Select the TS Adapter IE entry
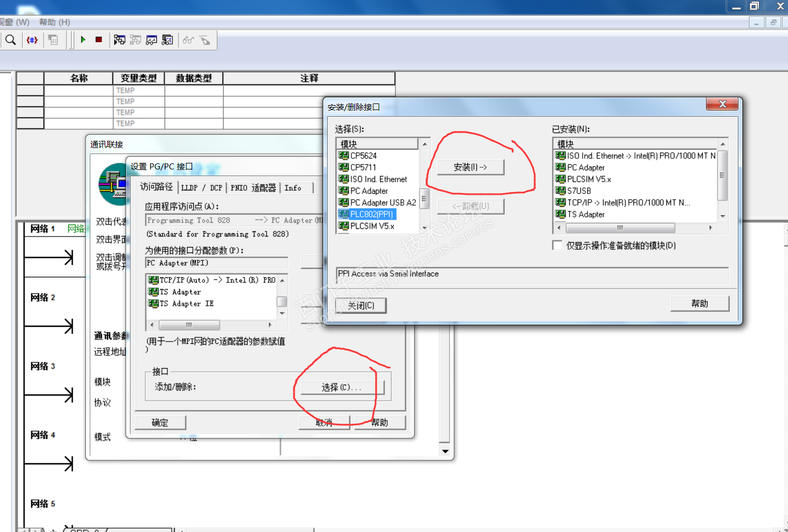 click(x=187, y=304)
